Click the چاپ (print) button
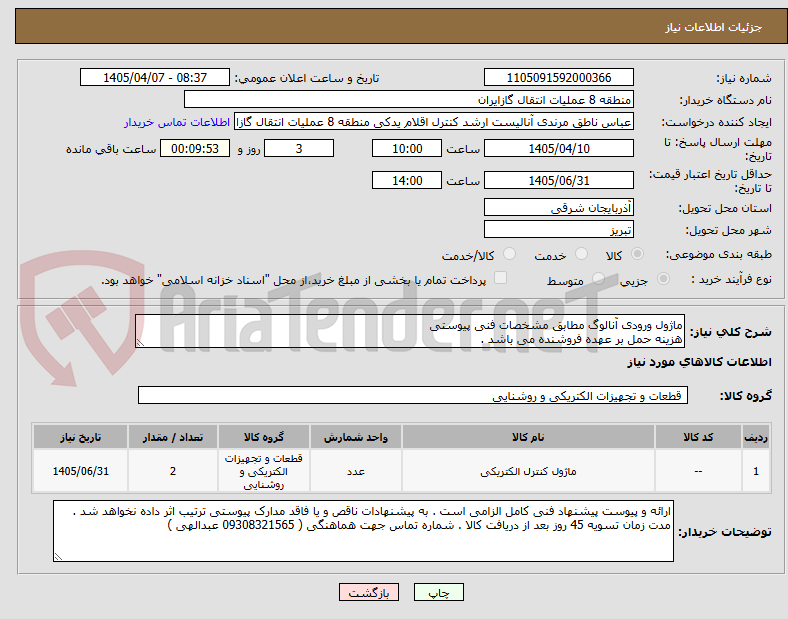 438,592
